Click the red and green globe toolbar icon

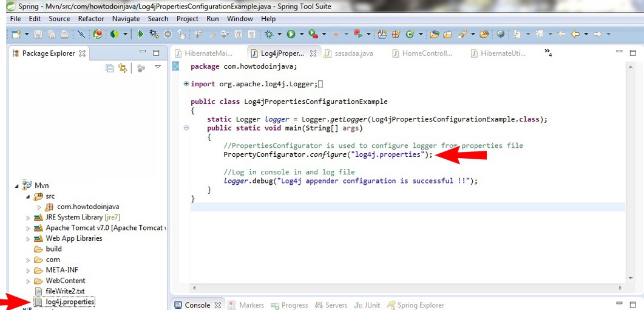[97, 34]
